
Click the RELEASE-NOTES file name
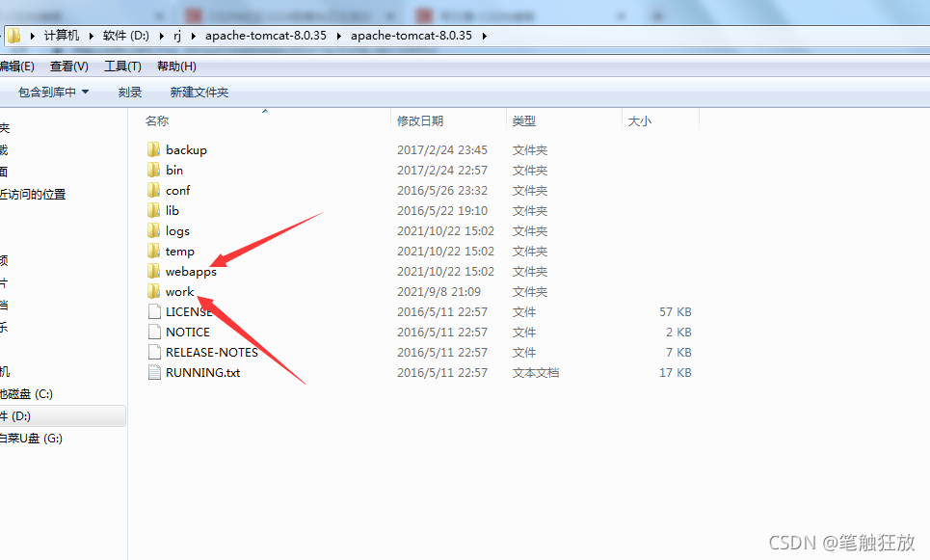[212, 353]
